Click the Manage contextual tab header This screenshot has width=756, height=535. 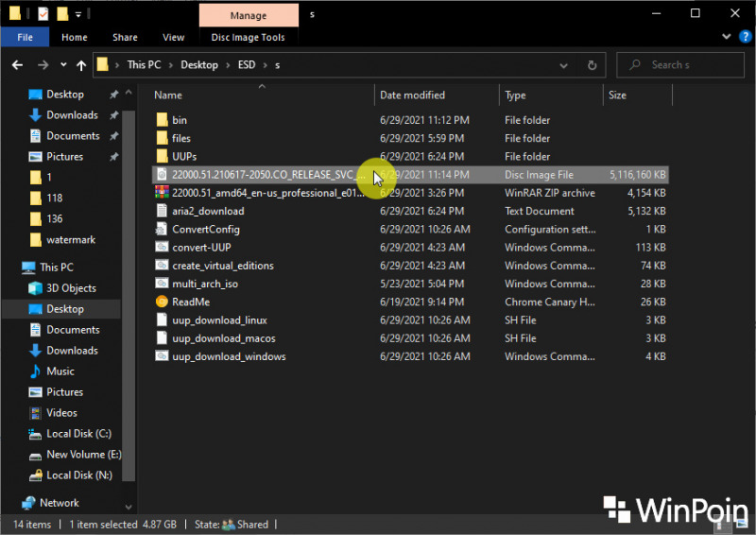pos(249,15)
